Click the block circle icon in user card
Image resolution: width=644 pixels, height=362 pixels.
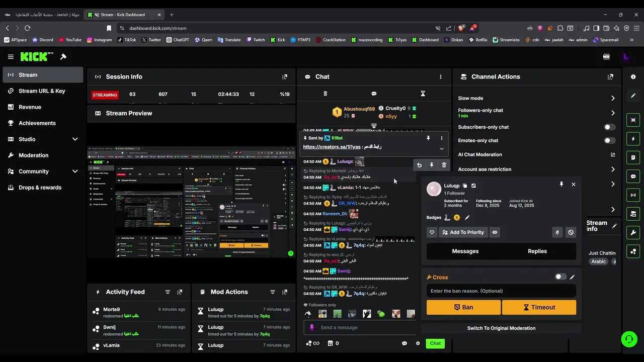pos(571,232)
